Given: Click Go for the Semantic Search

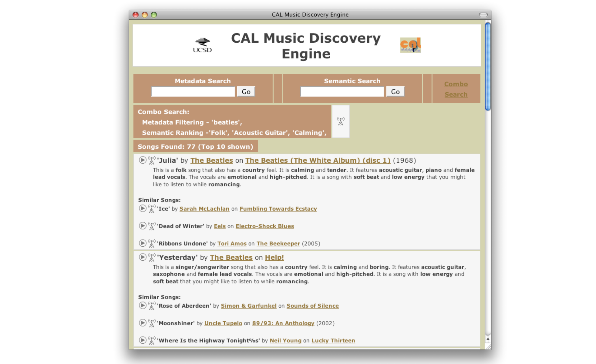Looking at the screenshot, I should (x=395, y=91).
